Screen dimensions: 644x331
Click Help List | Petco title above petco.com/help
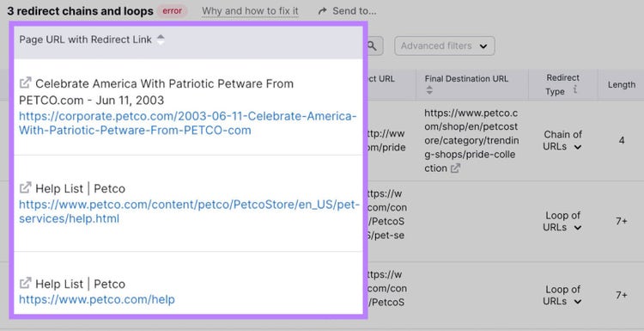tap(80, 284)
